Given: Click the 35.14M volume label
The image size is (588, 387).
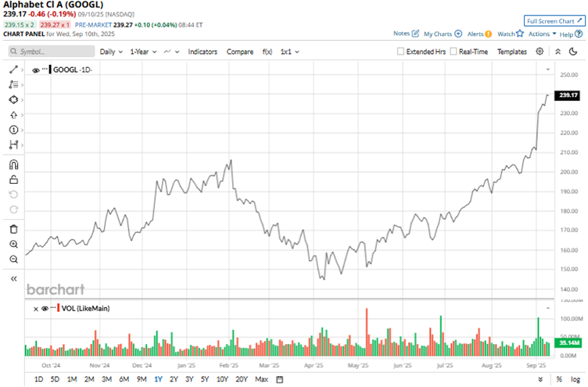Looking at the screenshot, I should coord(568,342).
